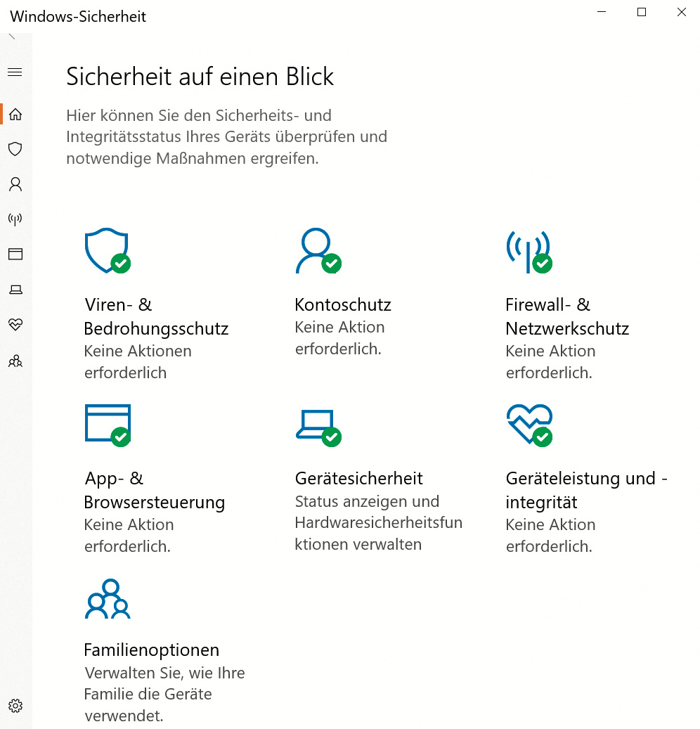Click the large Viren- & Bedrohungsschutz shield tile icon
This screenshot has height=729, width=700.
click(106, 250)
